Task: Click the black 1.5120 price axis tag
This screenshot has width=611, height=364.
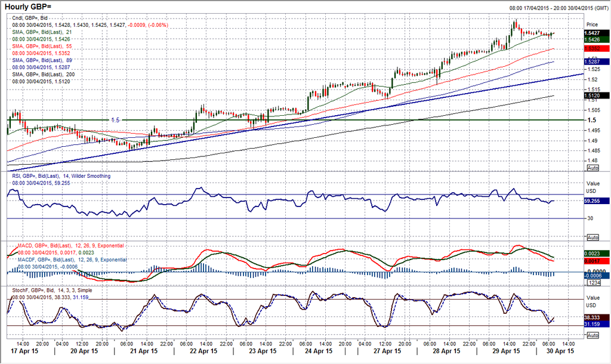Action: (x=597, y=95)
